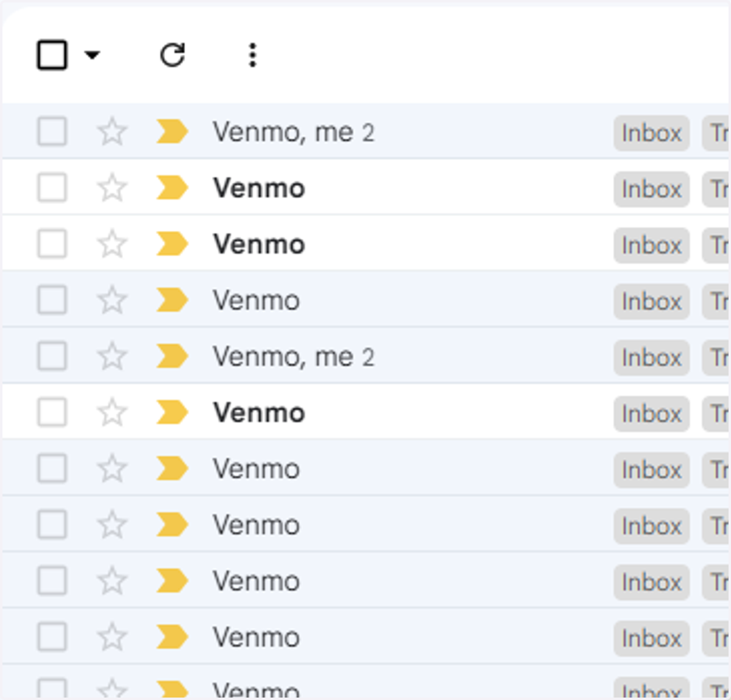Toggle importance marker on topmost "Venmo, me 2" email
The image size is (731, 700).
pos(172,132)
